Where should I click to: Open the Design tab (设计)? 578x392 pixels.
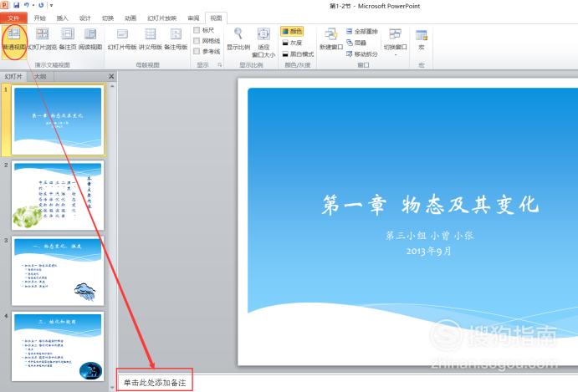pos(84,18)
